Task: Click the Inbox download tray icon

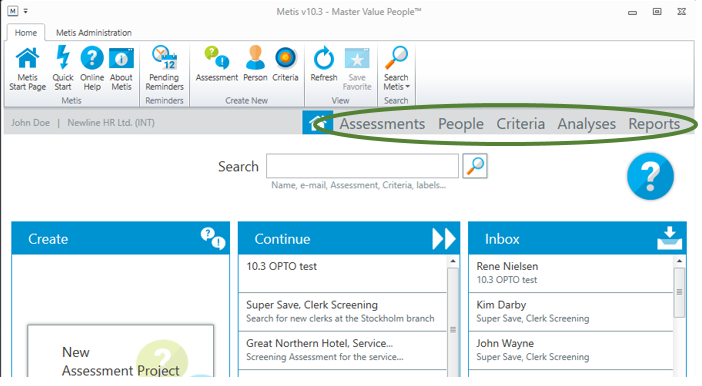Action: (669, 238)
